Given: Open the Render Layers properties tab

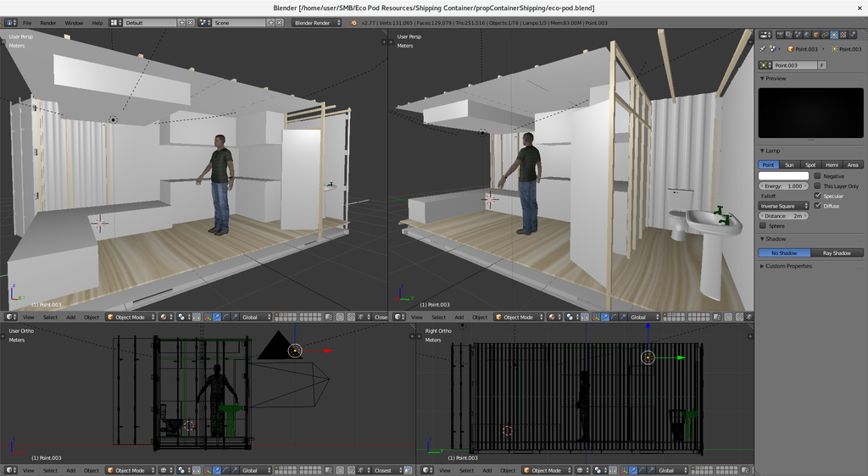Looking at the screenshot, I should click(789, 35).
